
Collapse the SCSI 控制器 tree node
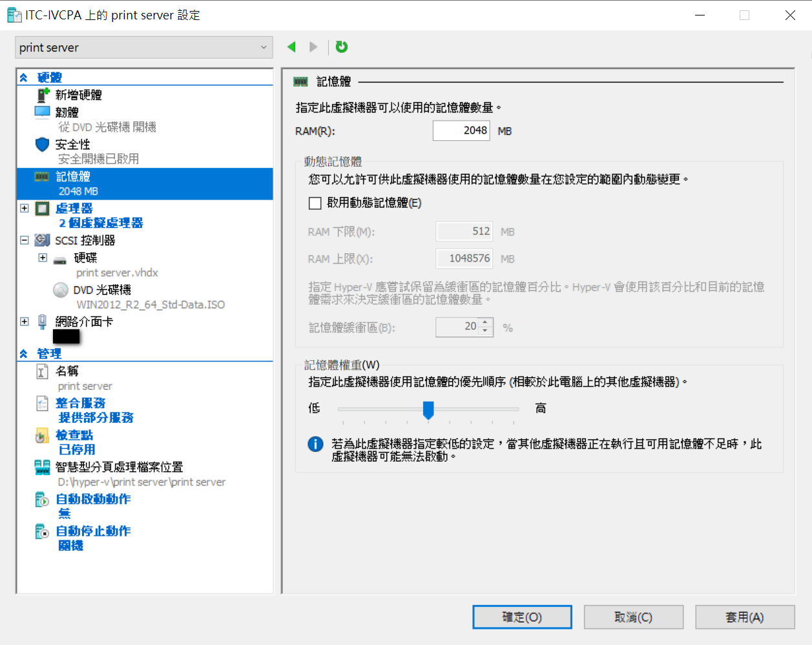coord(25,240)
